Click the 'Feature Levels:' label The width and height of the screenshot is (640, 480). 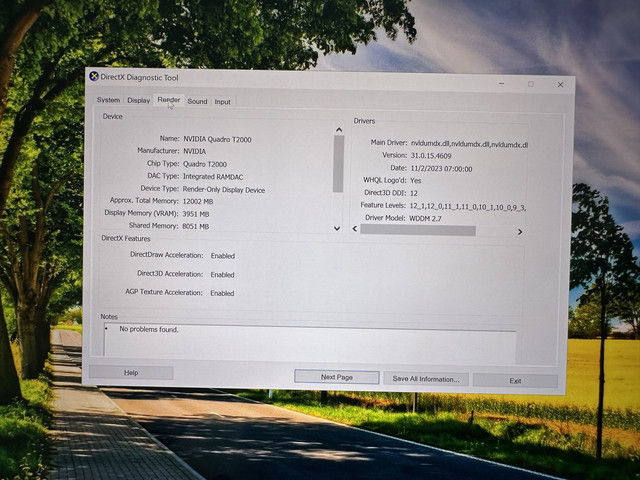383,205
